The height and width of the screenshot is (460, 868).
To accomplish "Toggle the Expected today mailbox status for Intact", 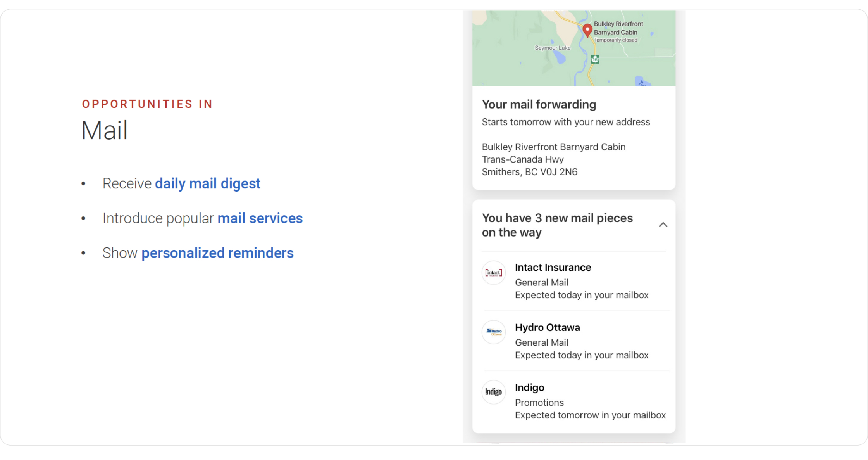I will 582,295.
